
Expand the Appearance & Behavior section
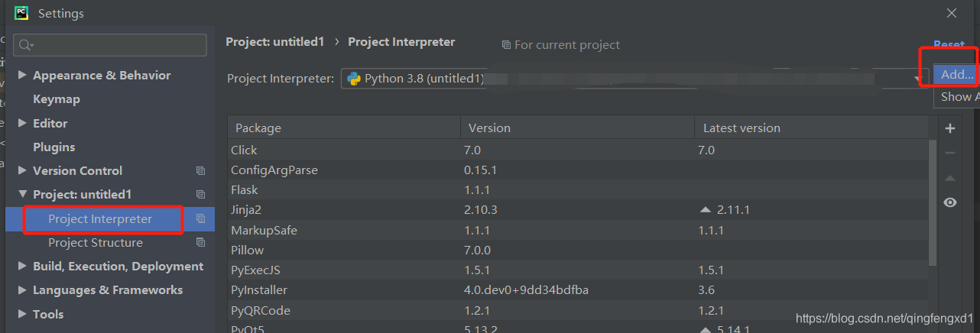click(22, 75)
